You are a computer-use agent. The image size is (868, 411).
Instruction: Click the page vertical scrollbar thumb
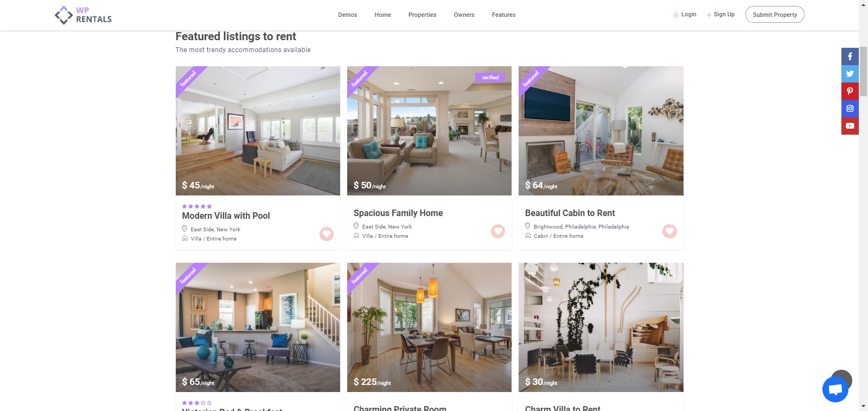pos(863,71)
